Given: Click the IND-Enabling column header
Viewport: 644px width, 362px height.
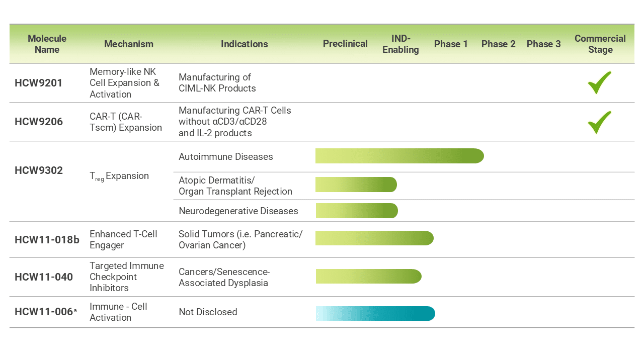Looking at the screenshot, I should pyautogui.click(x=400, y=44).
